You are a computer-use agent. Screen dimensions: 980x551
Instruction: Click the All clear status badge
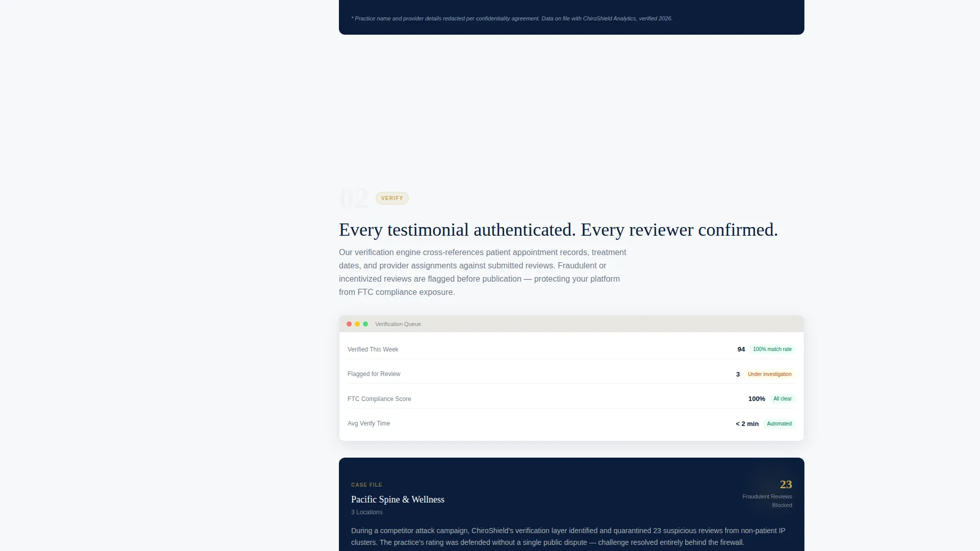click(x=782, y=399)
